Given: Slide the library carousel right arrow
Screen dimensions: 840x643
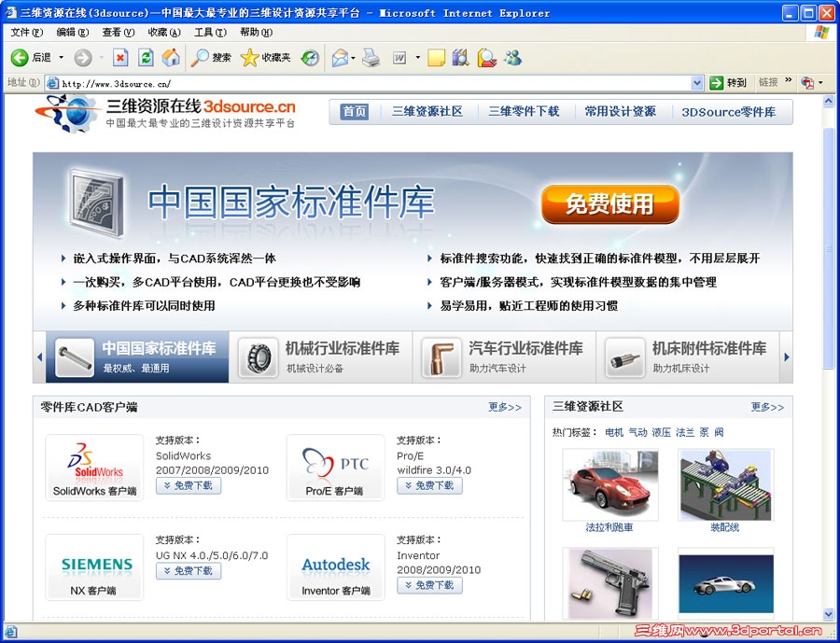Looking at the screenshot, I should click(787, 356).
